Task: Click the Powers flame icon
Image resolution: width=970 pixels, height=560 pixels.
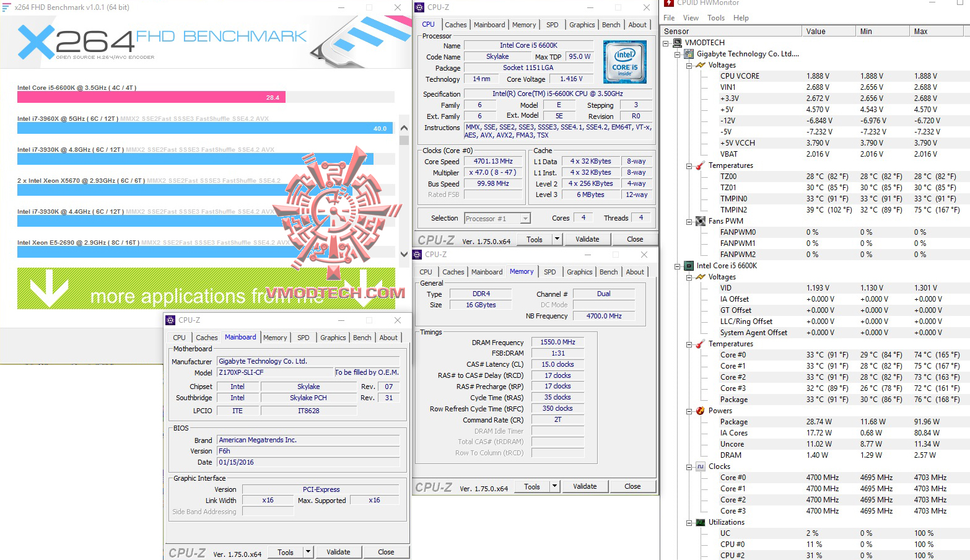Action: pos(701,411)
